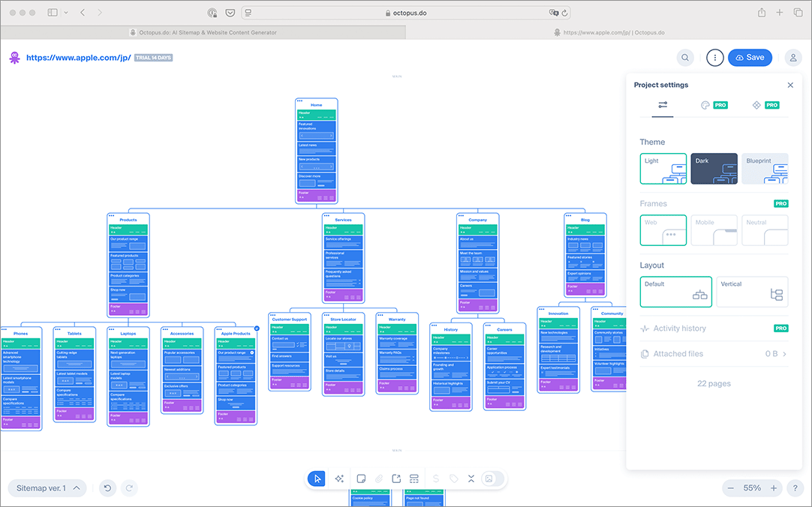This screenshot has height=507, width=812.
Task: Click the Safari share icon
Action: (x=762, y=13)
